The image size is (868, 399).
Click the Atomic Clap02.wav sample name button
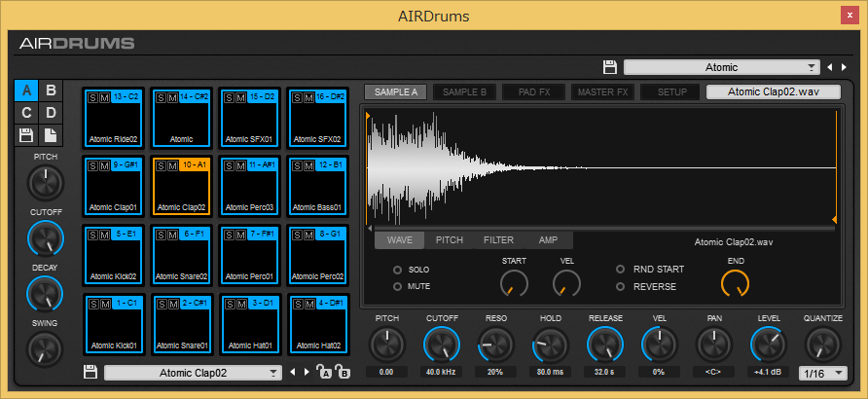(x=774, y=91)
